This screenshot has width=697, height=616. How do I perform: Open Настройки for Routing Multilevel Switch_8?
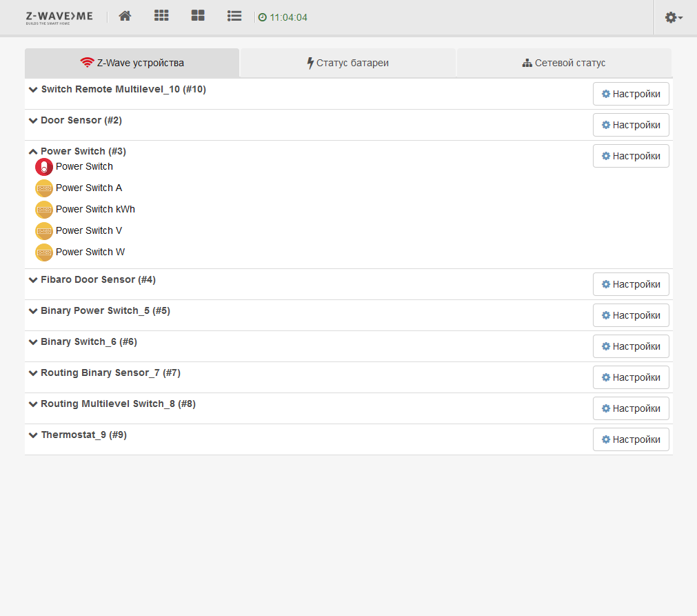631,408
